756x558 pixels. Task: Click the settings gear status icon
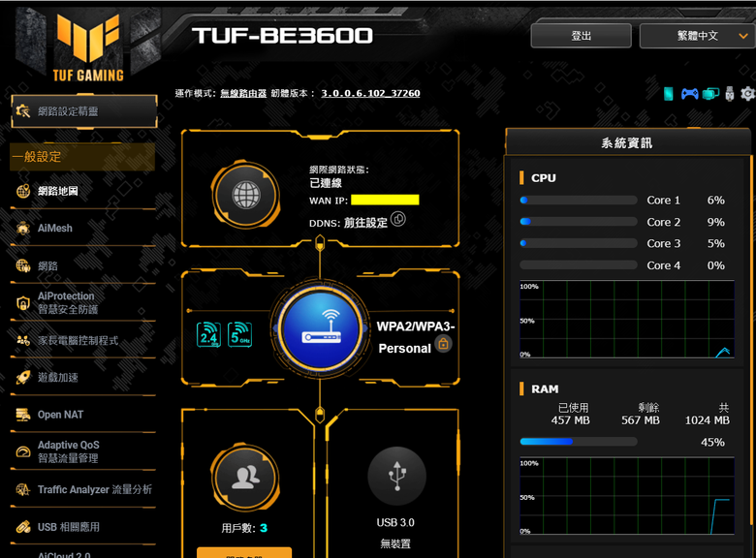point(748,93)
